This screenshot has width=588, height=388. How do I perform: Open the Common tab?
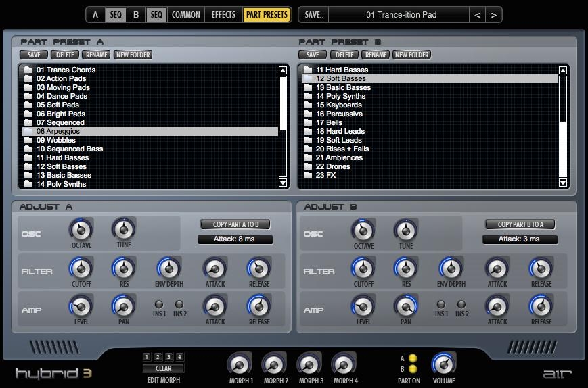pyautogui.click(x=185, y=15)
